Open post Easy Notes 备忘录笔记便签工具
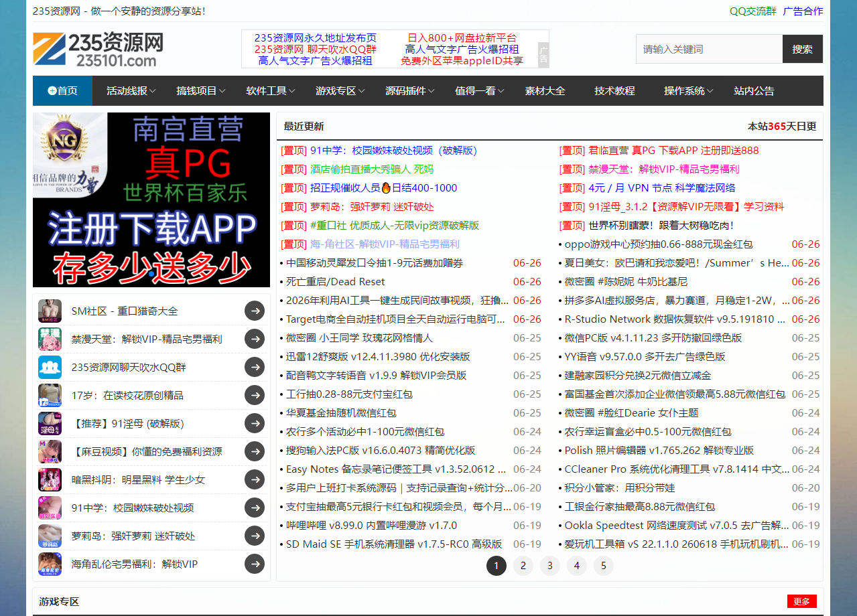 pyautogui.click(x=395, y=469)
